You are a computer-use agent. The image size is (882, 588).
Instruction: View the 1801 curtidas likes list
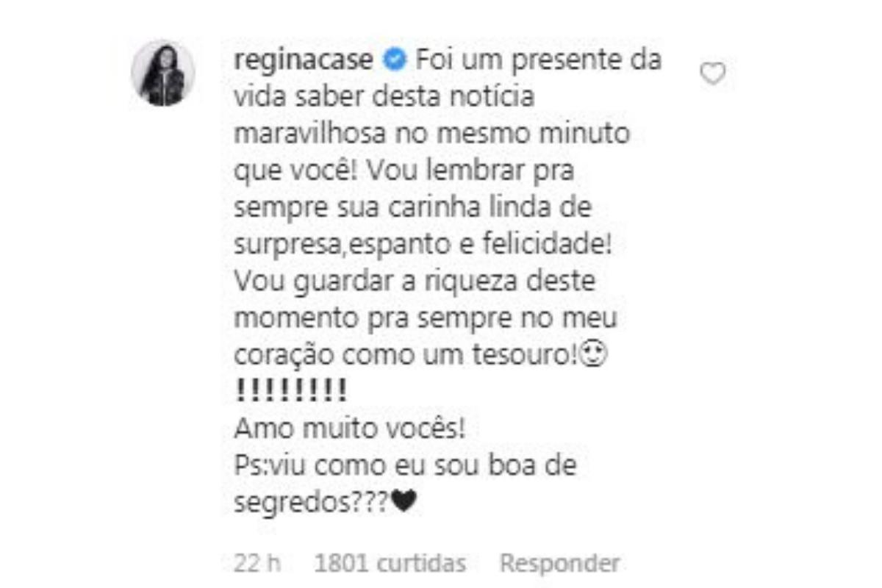(390, 564)
